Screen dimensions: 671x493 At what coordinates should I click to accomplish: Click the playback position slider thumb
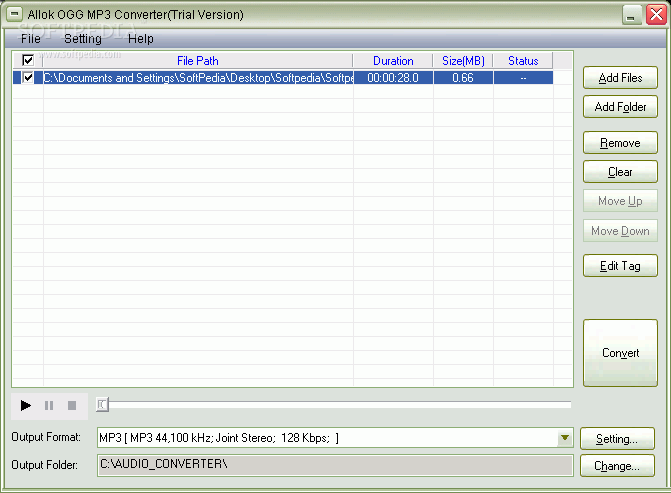click(x=102, y=404)
